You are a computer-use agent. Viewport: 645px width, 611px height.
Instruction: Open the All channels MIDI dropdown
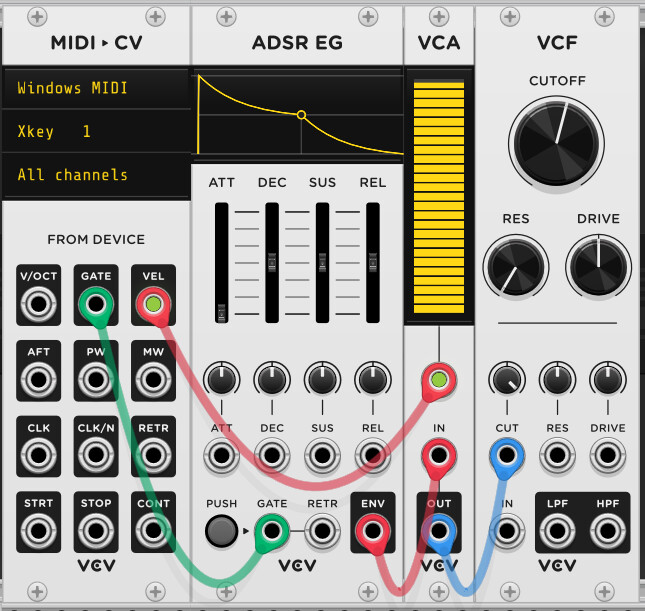[x=96, y=175]
